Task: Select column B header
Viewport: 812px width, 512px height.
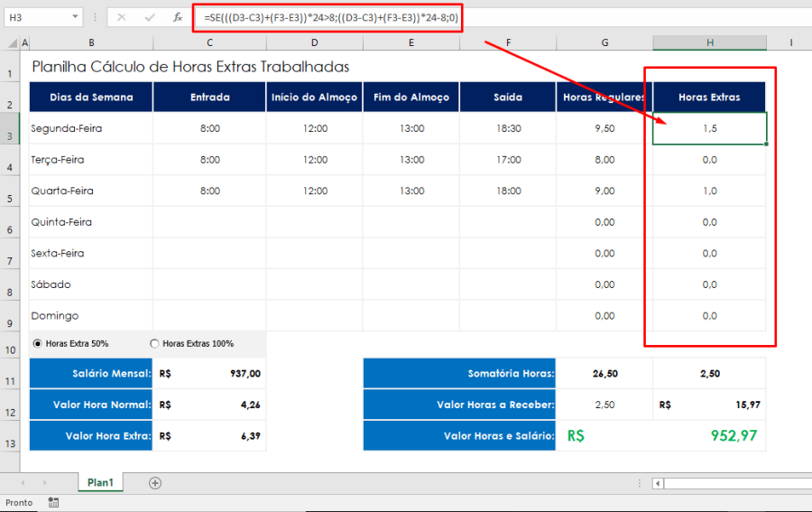Action: [91, 43]
